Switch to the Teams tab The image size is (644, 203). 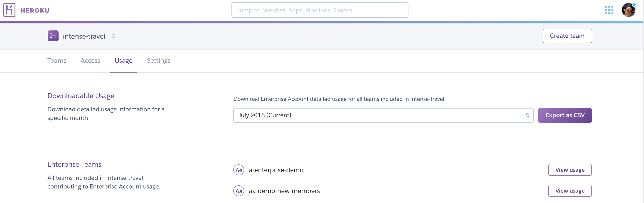(57, 61)
